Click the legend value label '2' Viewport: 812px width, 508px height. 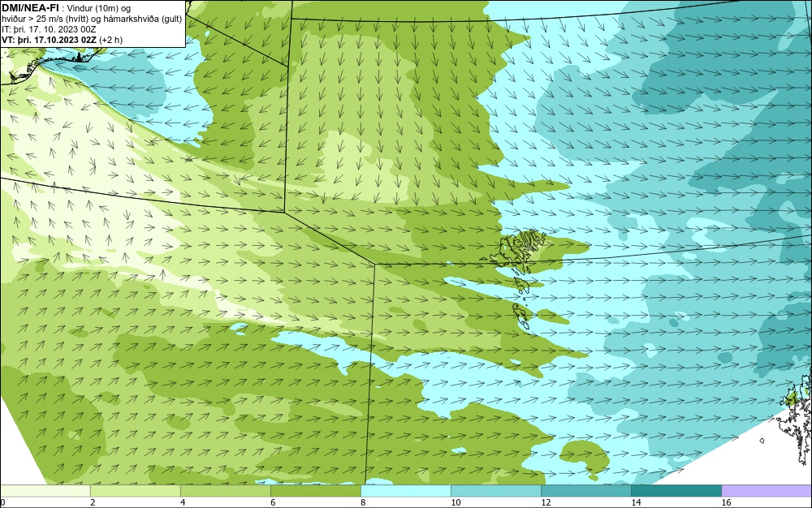coord(93,502)
